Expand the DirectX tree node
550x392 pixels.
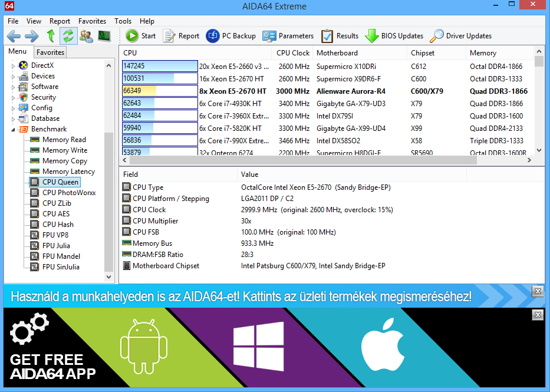tap(13, 65)
